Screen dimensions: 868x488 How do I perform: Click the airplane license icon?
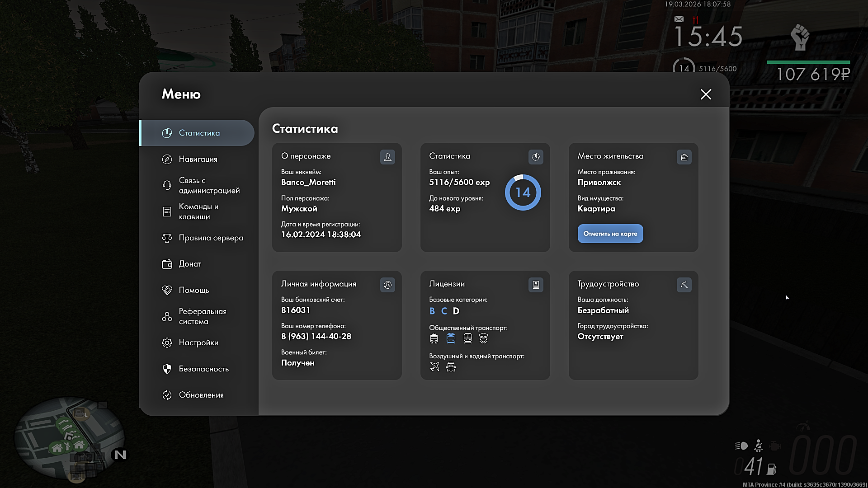point(434,367)
